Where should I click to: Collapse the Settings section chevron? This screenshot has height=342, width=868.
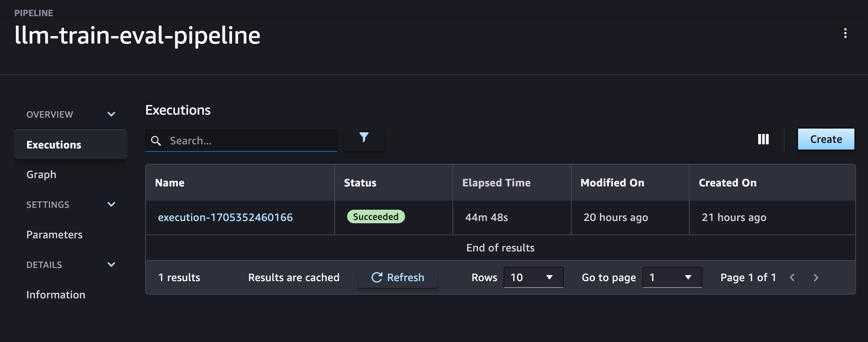click(x=111, y=204)
